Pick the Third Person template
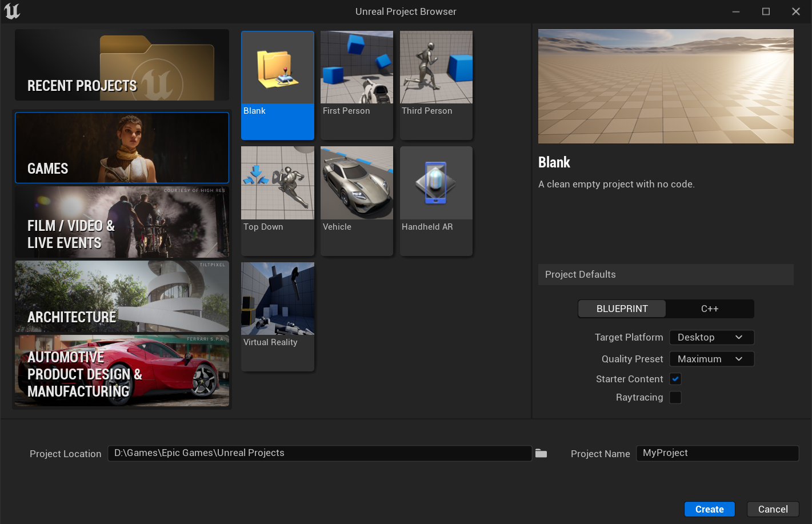Screen dimensions: 812x524 click(436, 85)
